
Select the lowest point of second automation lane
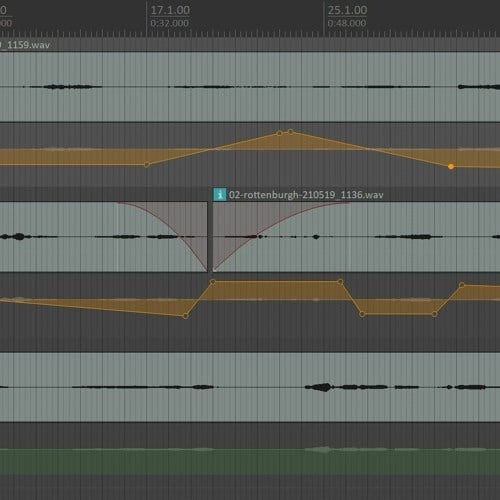[186, 316]
